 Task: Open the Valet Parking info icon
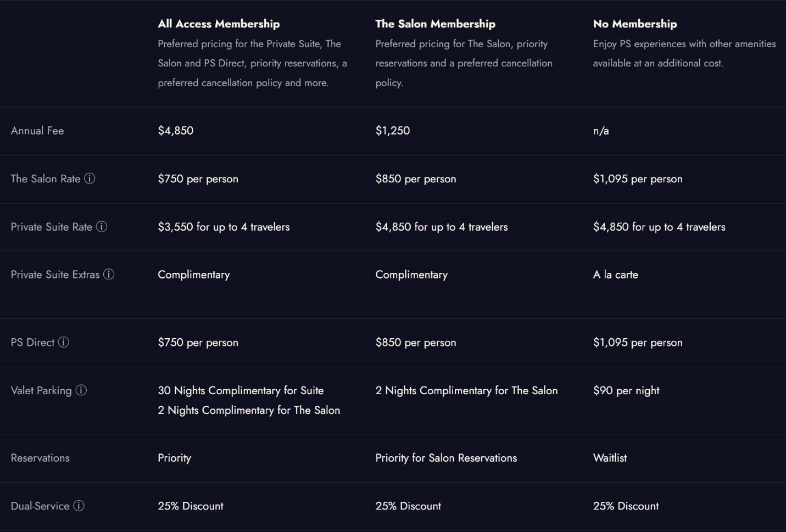pyautogui.click(x=81, y=390)
